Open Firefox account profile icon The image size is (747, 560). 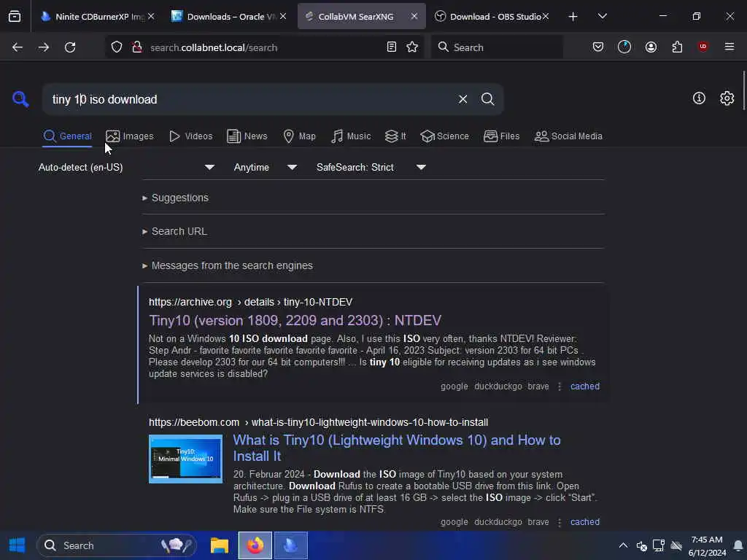tap(651, 47)
